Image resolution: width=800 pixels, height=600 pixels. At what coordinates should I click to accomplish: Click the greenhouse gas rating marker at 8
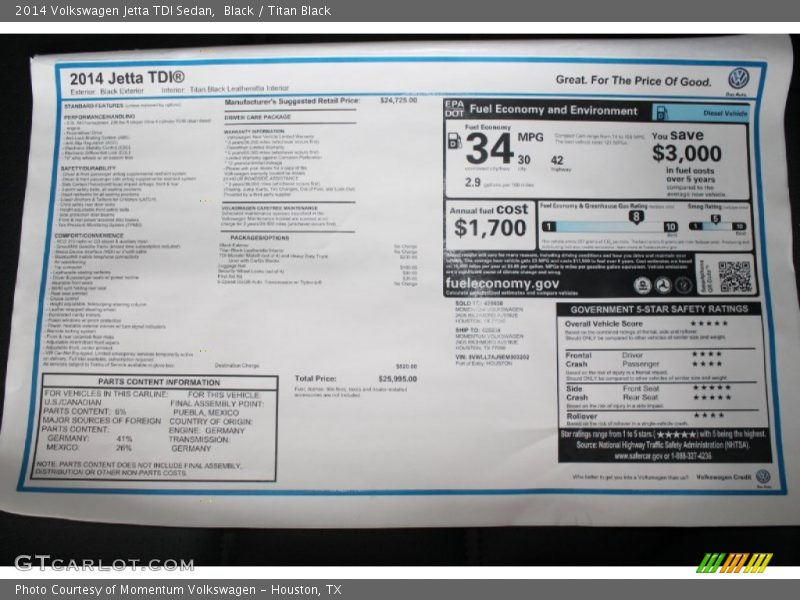coord(636,218)
